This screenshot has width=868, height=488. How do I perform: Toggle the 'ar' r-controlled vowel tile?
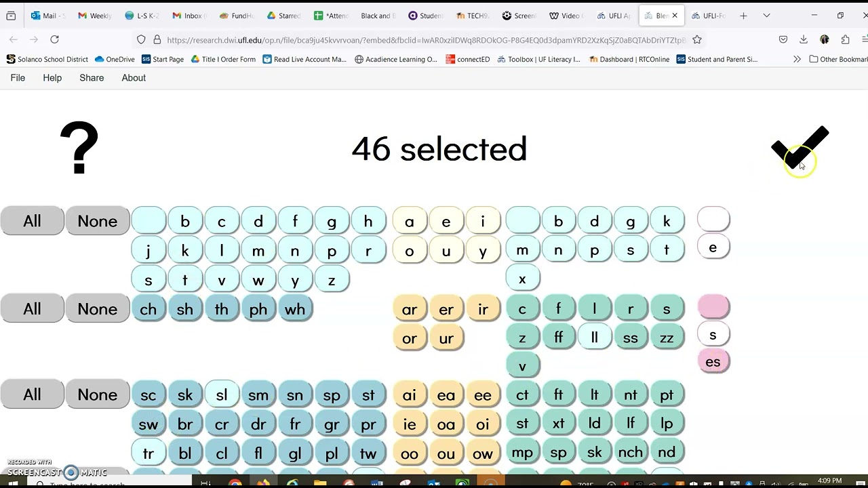pyautogui.click(x=410, y=309)
